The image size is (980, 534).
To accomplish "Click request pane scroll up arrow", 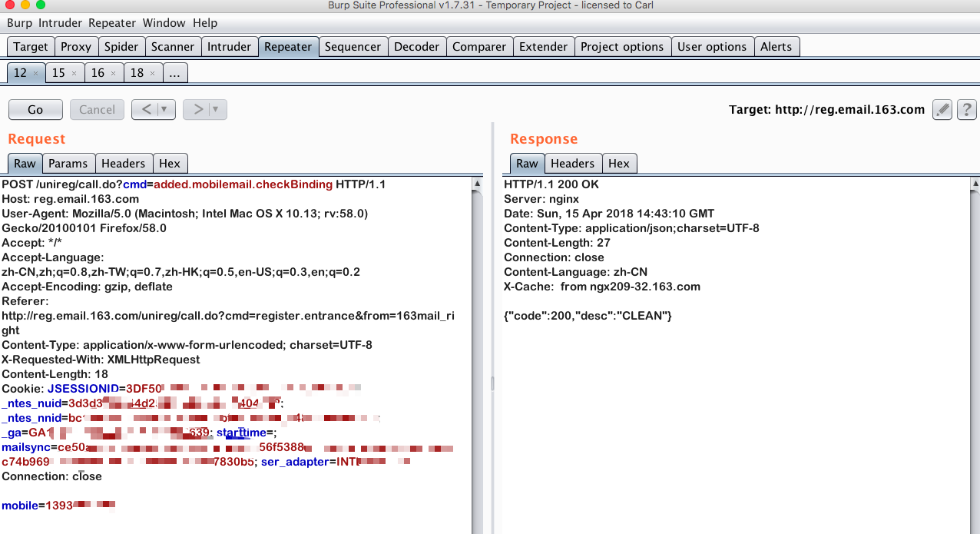I will (477, 184).
